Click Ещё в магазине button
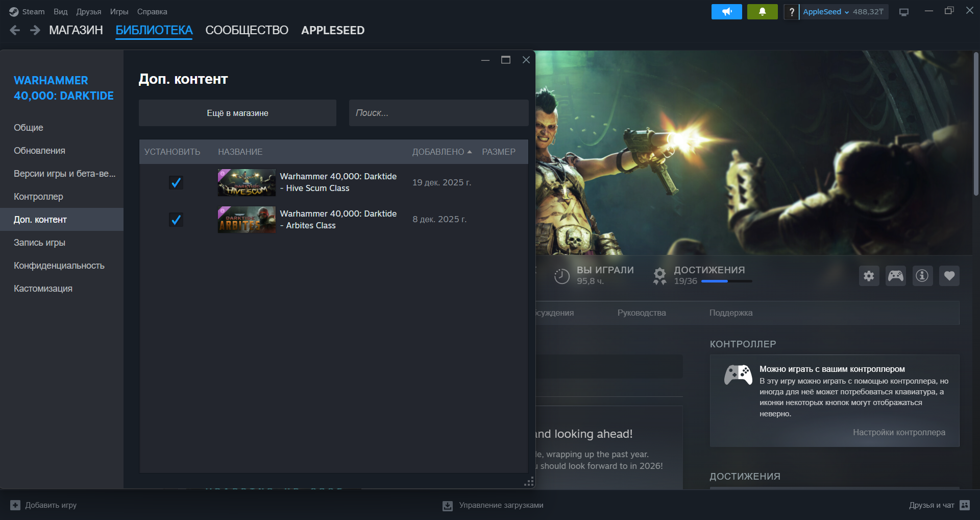This screenshot has width=980, height=520. coord(237,113)
